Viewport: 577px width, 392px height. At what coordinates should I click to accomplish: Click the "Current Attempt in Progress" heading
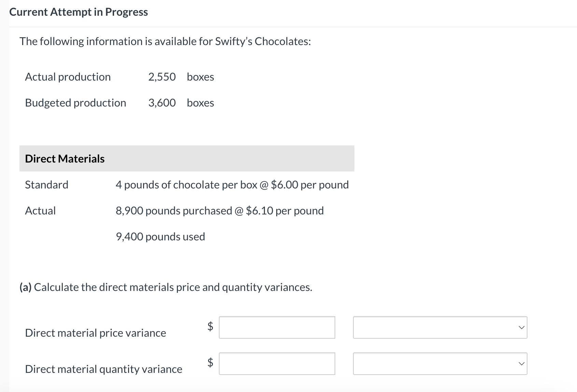pos(79,12)
